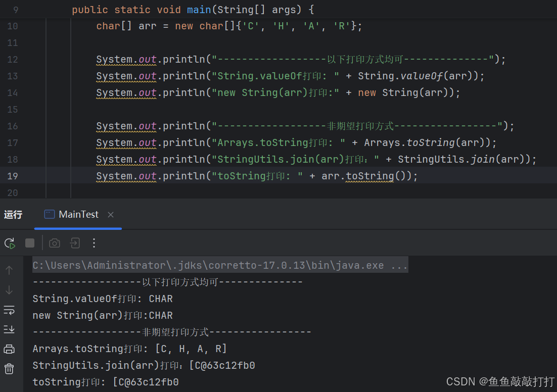557x392 pixels.
Task: Open the 运行 tool window header
Action: pyautogui.click(x=13, y=214)
